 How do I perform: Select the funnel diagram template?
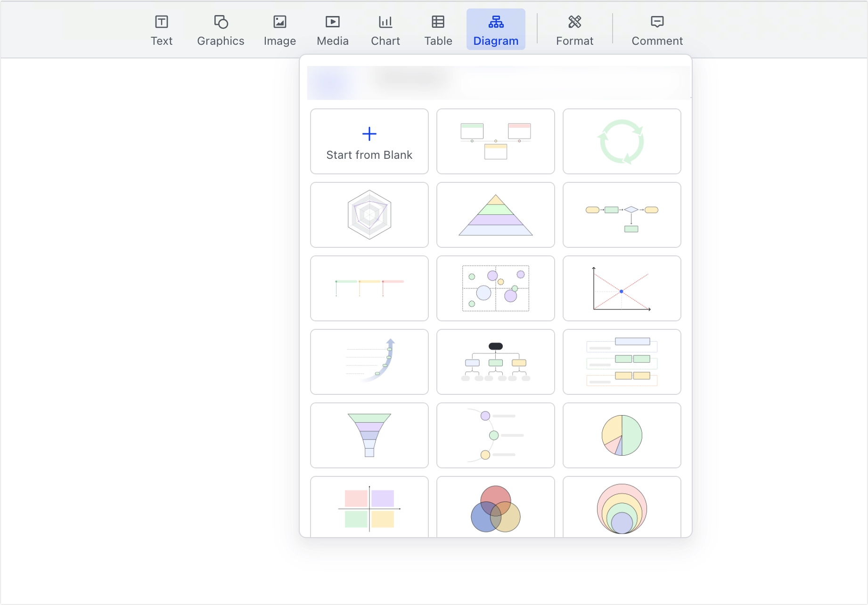point(369,435)
